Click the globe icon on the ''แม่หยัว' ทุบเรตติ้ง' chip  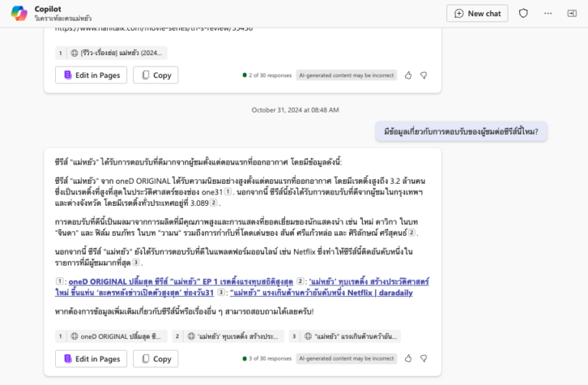191,336
